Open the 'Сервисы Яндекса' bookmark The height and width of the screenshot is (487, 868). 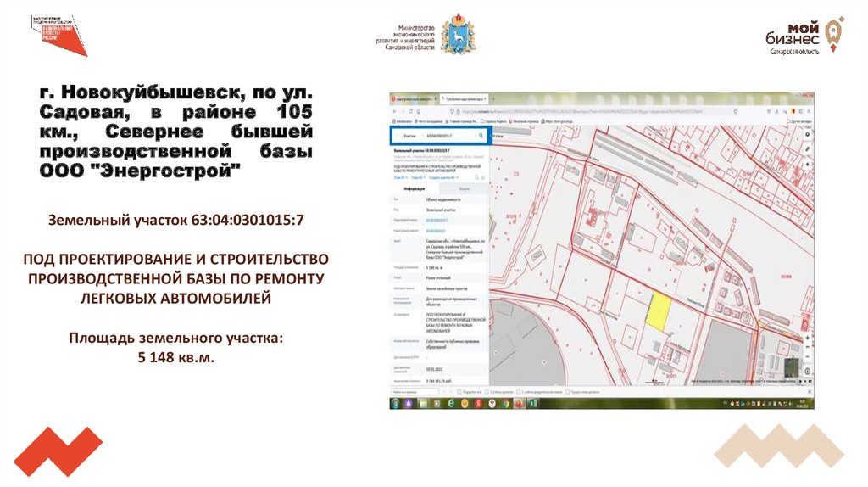point(494,121)
